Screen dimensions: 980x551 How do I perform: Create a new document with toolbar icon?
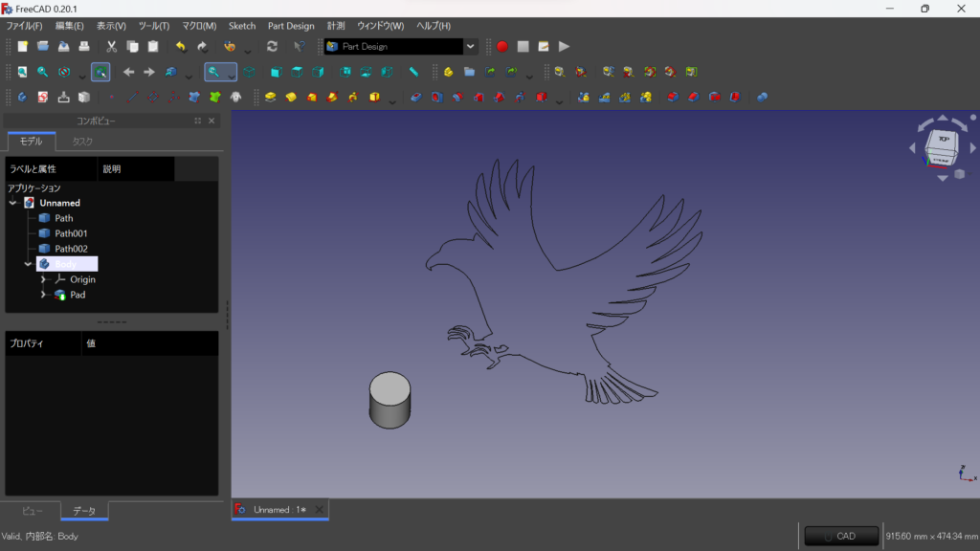click(23, 47)
